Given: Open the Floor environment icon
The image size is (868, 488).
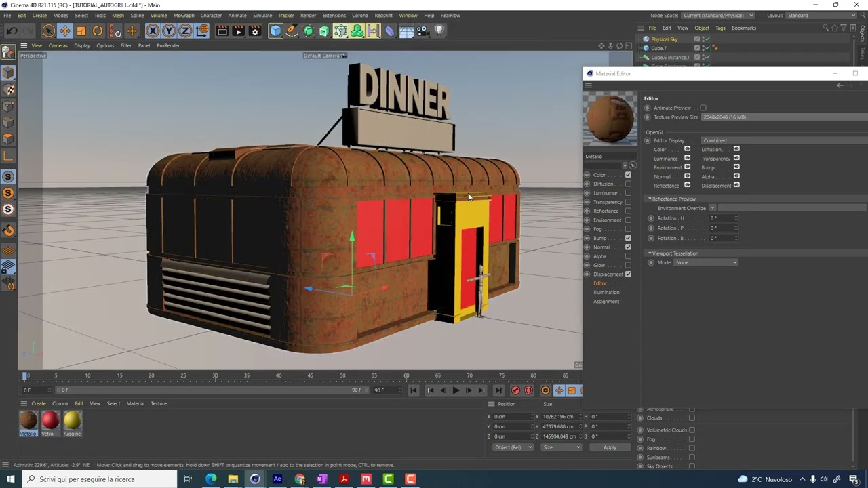Looking at the screenshot, I should click(x=406, y=30).
